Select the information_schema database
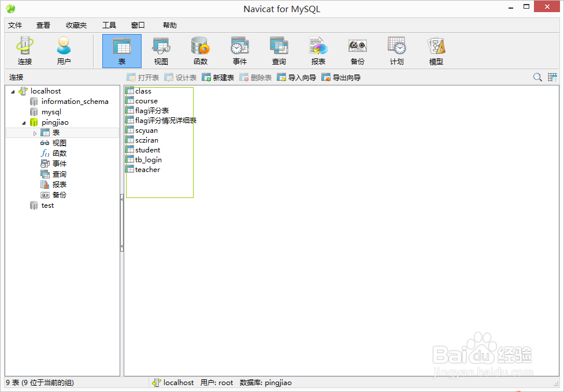Viewport: 564px width, 392px height. (x=75, y=102)
